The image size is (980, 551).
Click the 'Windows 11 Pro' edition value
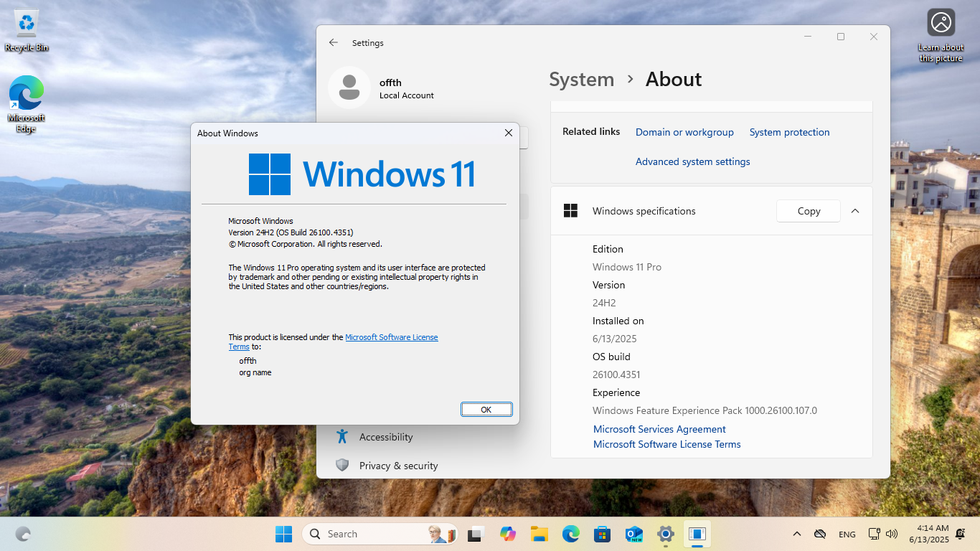pyautogui.click(x=627, y=267)
